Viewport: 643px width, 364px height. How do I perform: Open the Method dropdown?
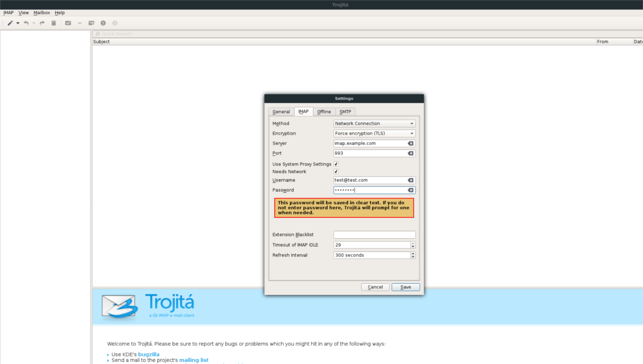[374, 124]
